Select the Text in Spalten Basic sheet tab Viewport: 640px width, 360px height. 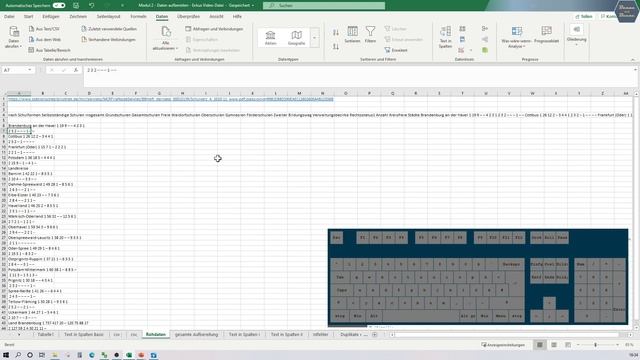(84, 335)
